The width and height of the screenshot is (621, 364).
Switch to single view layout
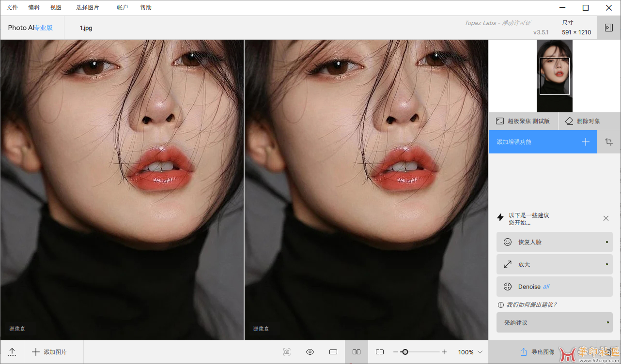pos(333,352)
